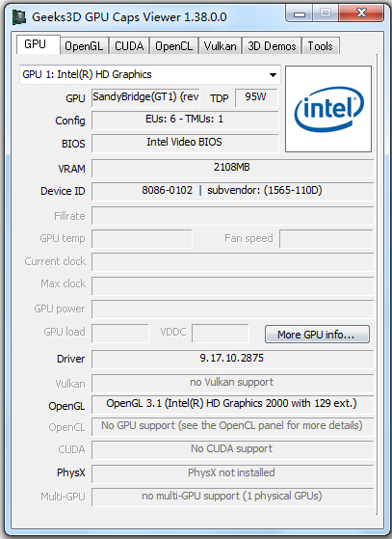Click the empty Max clock field
This screenshot has height=539, width=392.
click(x=232, y=286)
